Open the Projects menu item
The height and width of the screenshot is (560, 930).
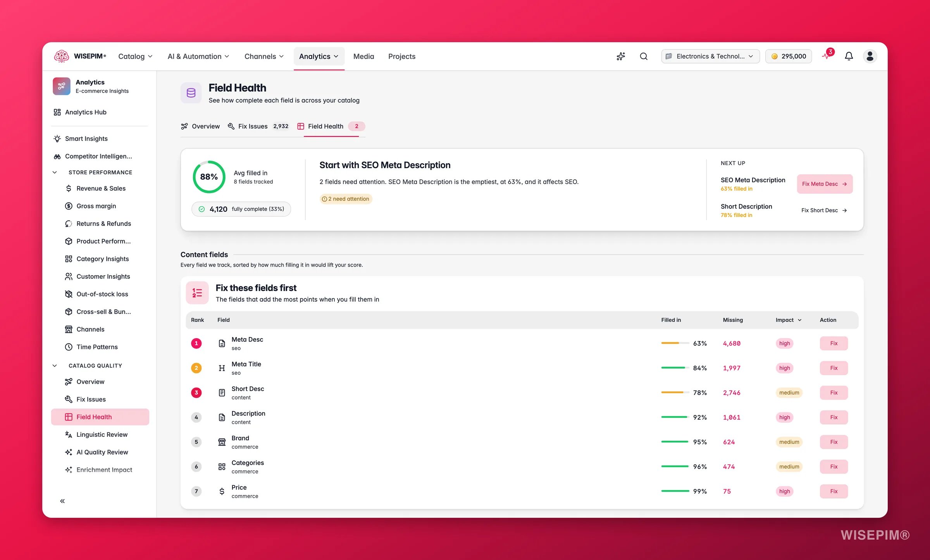401,57
